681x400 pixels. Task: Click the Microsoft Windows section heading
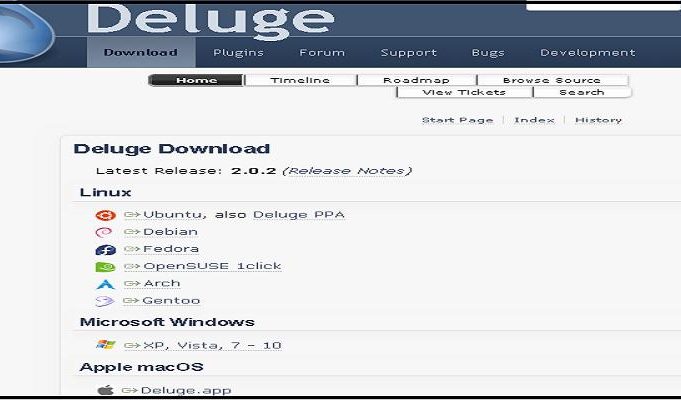(167, 322)
